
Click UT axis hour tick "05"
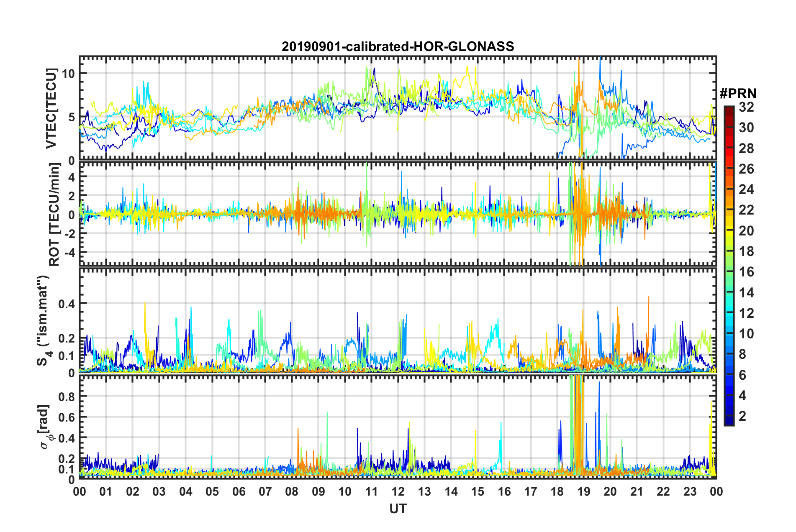pyautogui.click(x=212, y=491)
